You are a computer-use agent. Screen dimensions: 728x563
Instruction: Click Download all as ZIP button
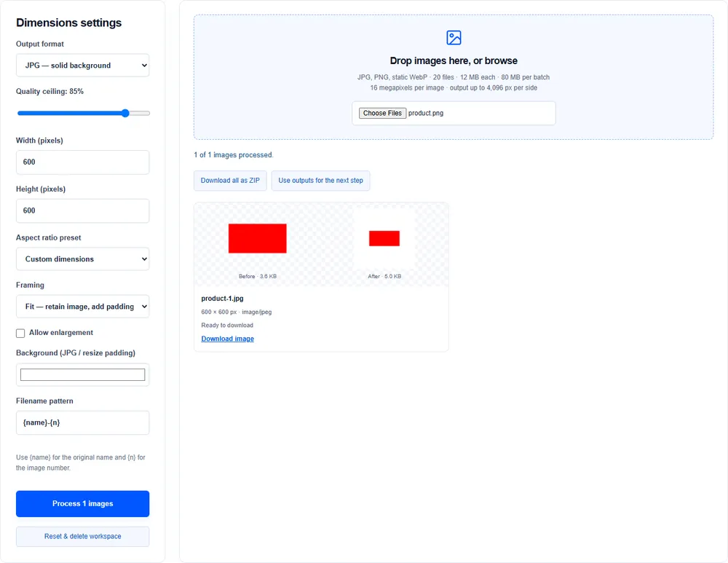[x=230, y=181]
